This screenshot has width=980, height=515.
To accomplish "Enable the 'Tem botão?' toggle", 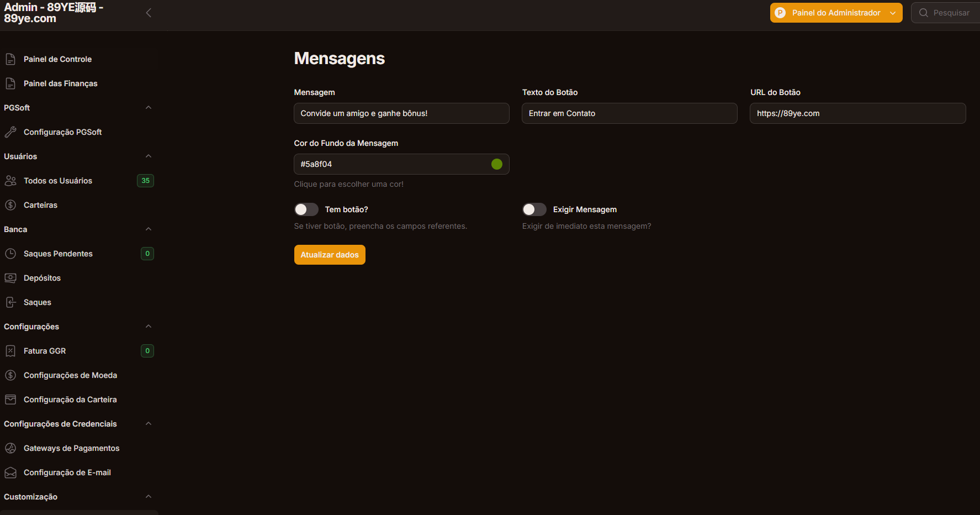I will click(306, 209).
